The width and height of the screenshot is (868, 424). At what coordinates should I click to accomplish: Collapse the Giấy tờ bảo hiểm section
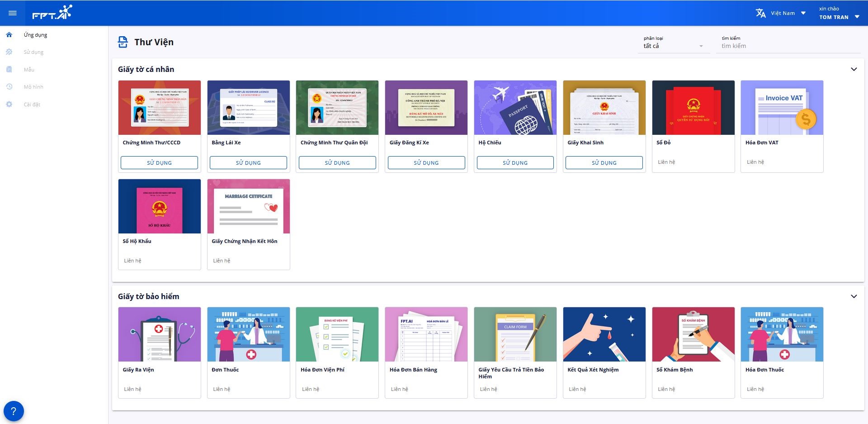(854, 296)
